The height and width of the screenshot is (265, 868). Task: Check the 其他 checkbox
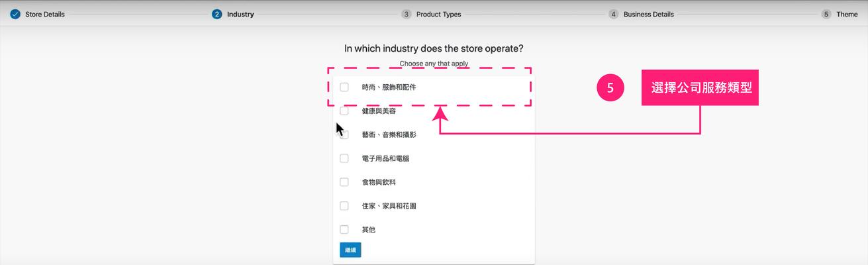(344, 230)
